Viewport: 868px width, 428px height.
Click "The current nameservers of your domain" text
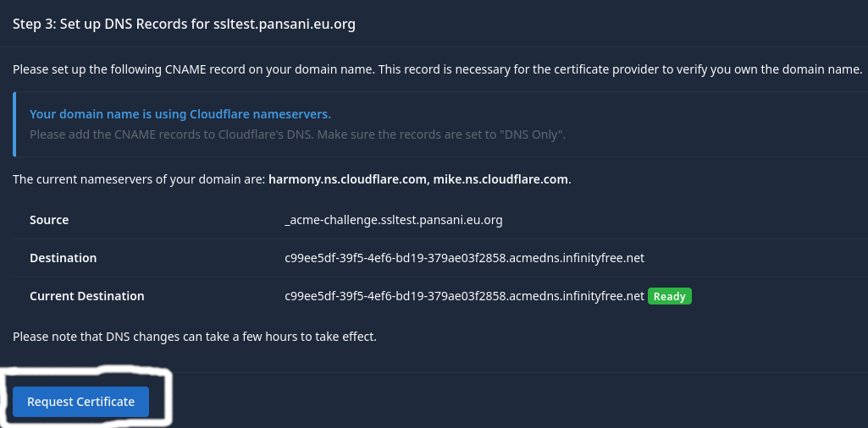pyautogui.click(x=139, y=179)
